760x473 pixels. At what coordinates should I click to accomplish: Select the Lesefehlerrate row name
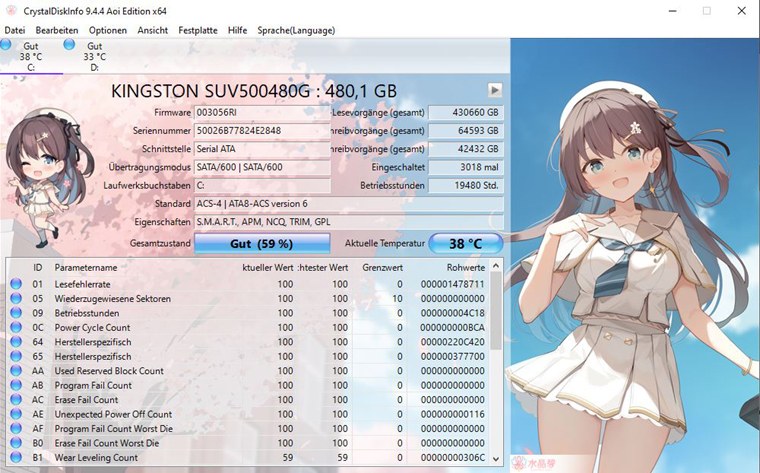pyautogui.click(x=82, y=284)
